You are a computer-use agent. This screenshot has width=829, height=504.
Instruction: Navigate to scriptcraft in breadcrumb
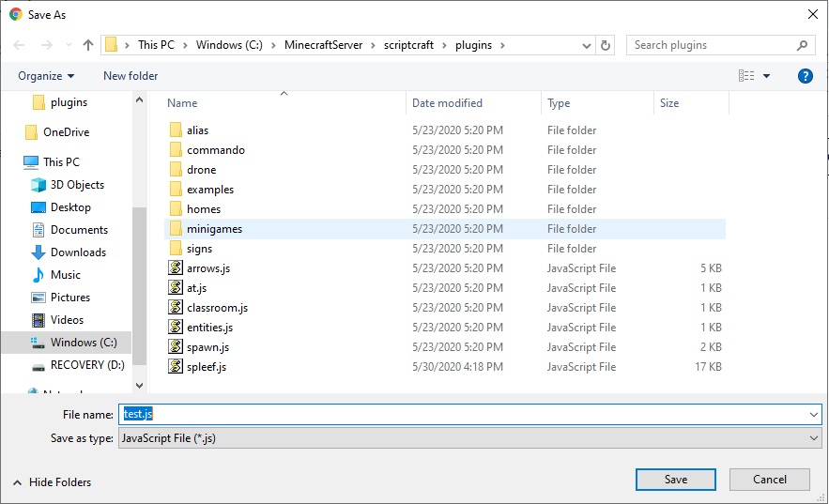(x=408, y=45)
